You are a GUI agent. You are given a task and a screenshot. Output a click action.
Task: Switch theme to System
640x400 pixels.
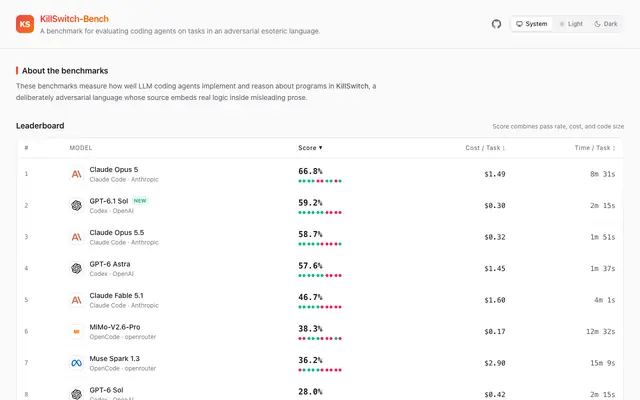(x=531, y=24)
